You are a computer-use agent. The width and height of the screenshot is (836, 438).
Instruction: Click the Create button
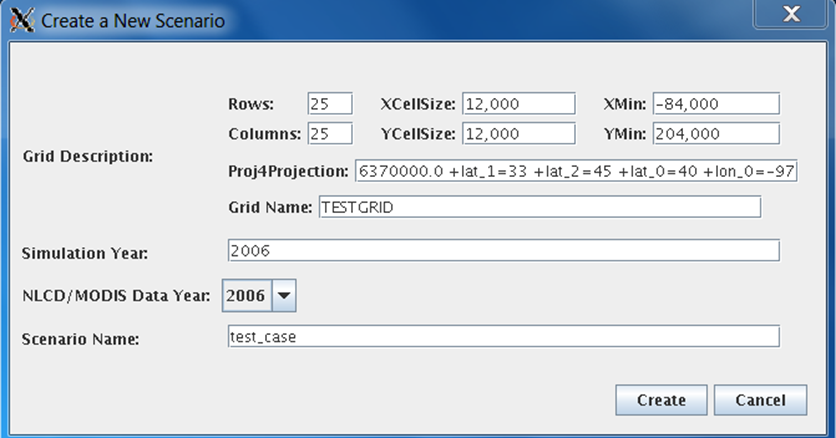pos(661,400)
